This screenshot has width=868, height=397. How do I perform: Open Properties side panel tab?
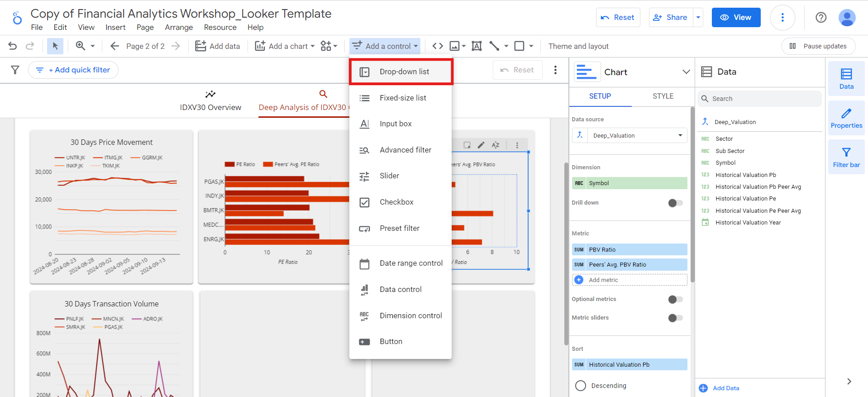(846, 118)
